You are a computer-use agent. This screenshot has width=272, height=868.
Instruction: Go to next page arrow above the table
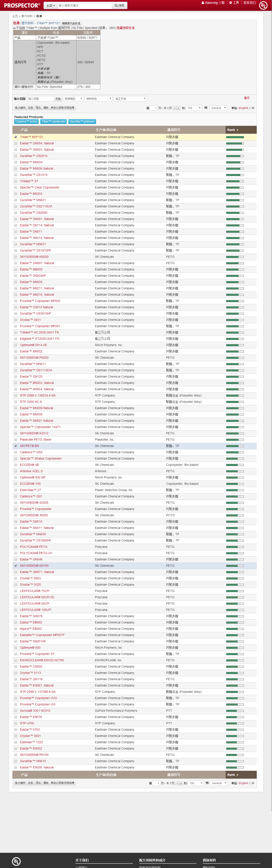[179, 108]
